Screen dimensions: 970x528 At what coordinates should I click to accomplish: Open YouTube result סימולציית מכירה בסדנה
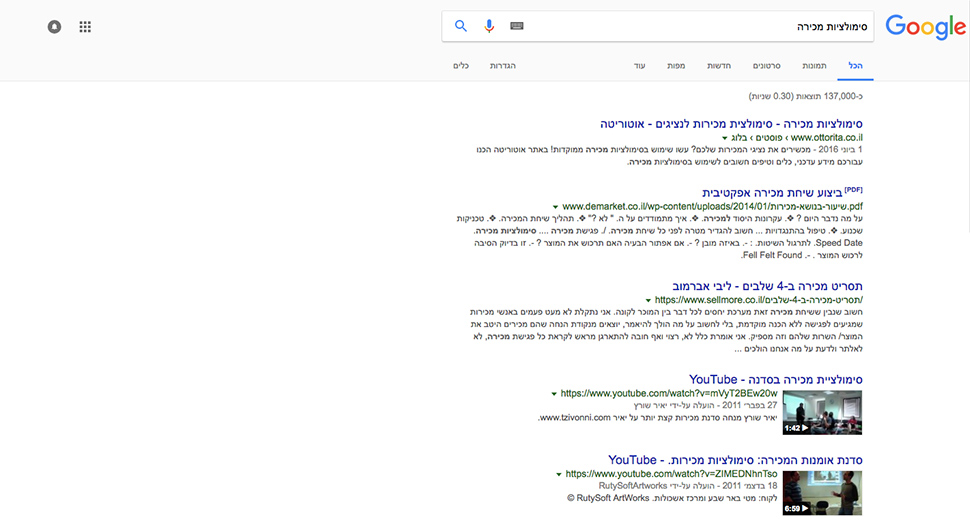[x=776, y=380]
